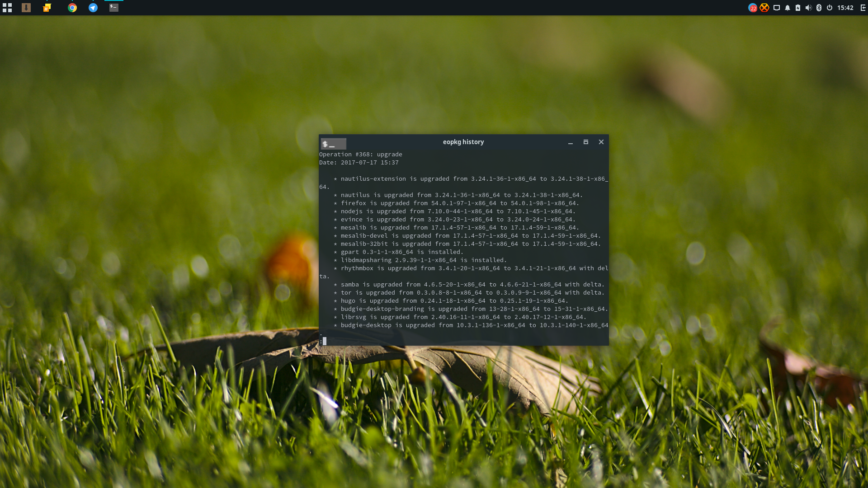The image size is (868, 488).
Task: Click the pager prompt cursor in the terminal
Action: coord(325,341)
